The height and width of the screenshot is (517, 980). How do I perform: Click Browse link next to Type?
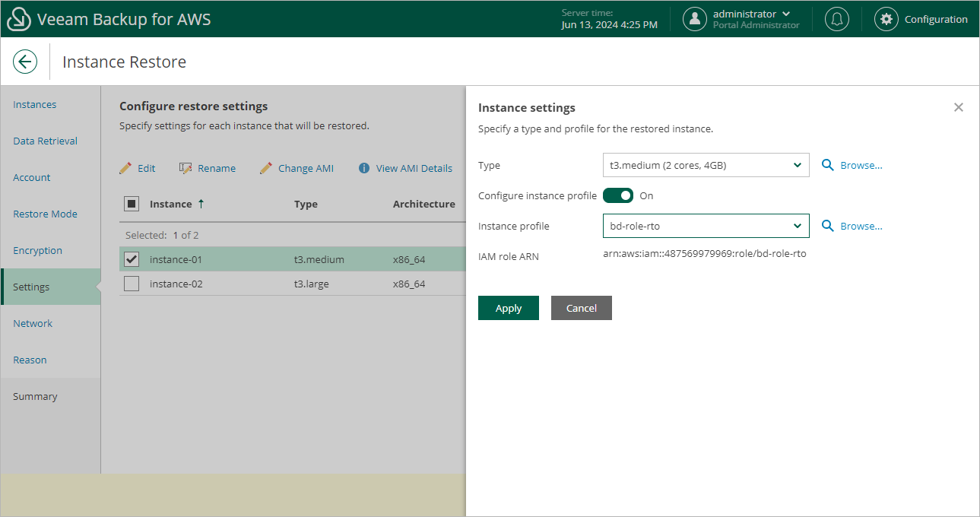(861, 165)
